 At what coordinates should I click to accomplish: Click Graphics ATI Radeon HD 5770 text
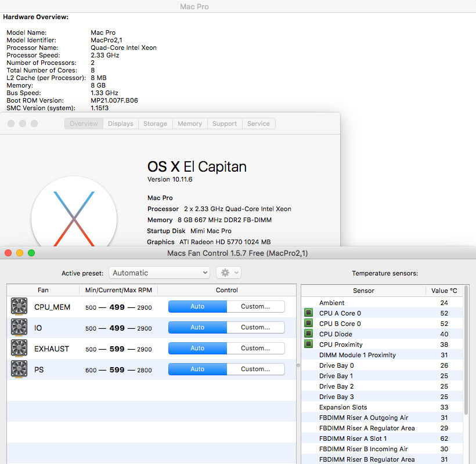tap(209, 242)
